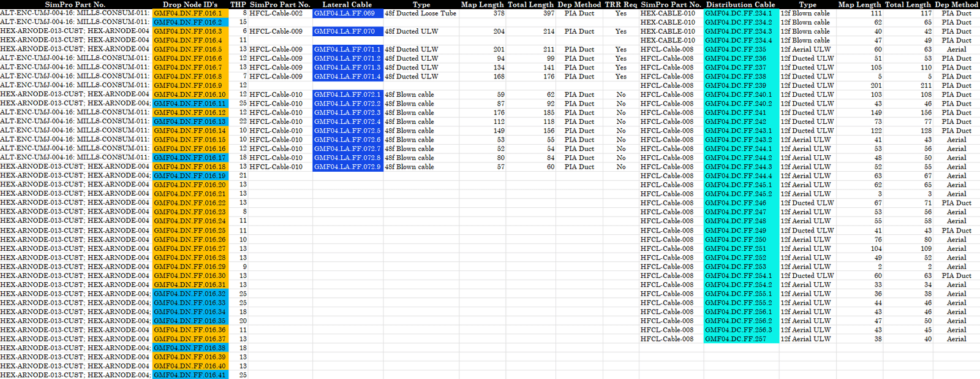980x379 pixels.
Task: Select distribution cable GMF04.DC.FF.234.1
Action: (741, 13)
